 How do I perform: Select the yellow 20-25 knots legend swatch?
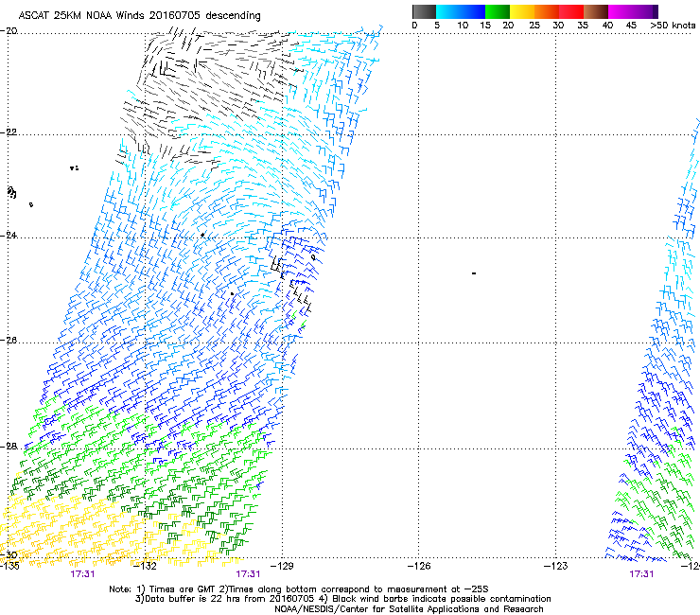tap(522, 11)
